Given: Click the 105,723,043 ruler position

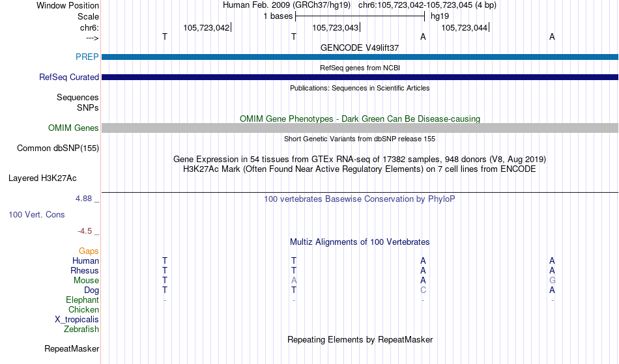Looking at the screenshot, I should [335, 27].
